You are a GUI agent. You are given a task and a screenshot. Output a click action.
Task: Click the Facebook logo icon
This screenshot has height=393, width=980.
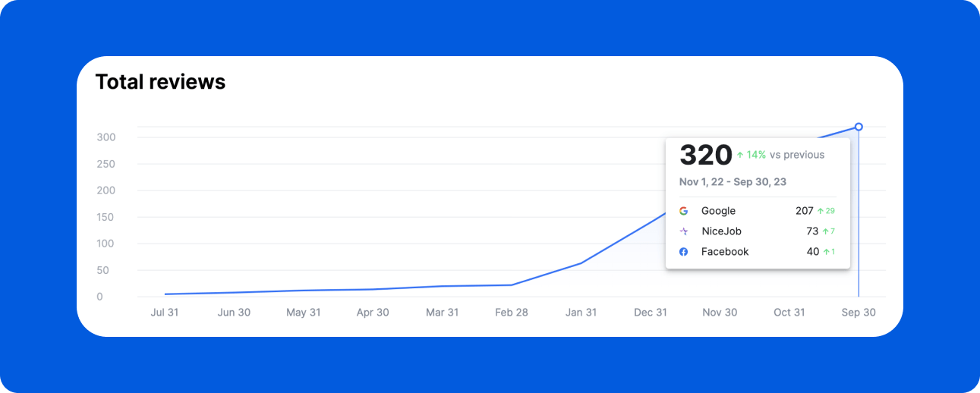pos(683,252)
